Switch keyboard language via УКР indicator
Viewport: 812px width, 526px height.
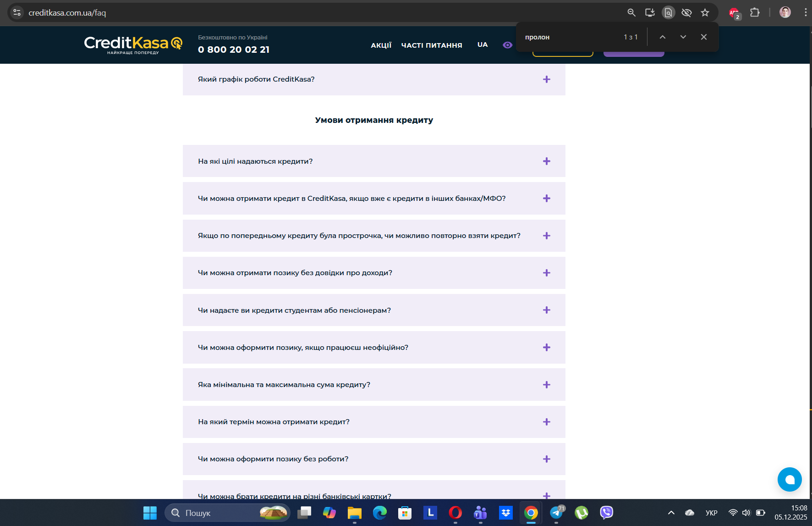click(x=712, y=513)
